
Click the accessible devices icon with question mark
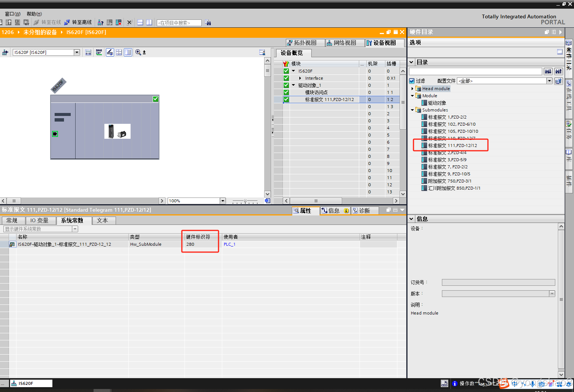[x=100, y=22]
